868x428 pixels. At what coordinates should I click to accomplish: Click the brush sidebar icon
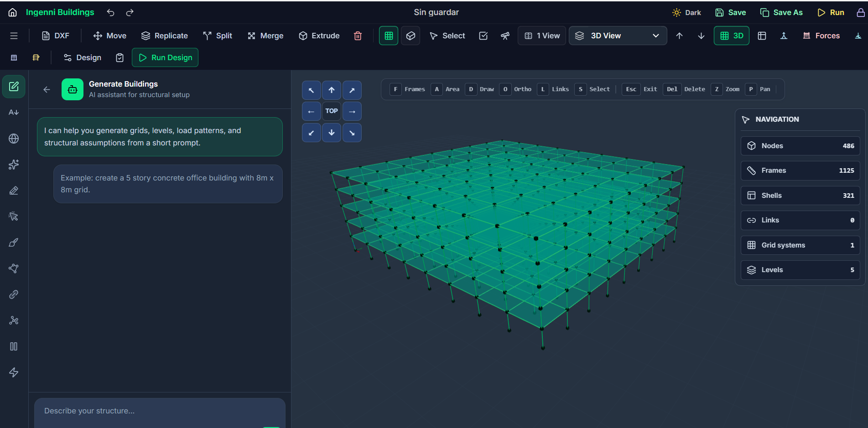pyautogui.click(x=14, y=242)
